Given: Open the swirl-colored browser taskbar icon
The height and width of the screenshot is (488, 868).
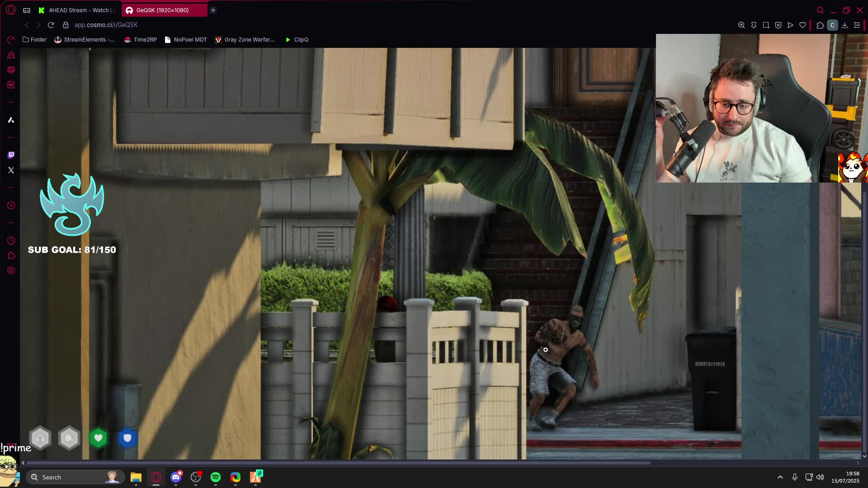Looking at the screenshot, I should point(236,477).
